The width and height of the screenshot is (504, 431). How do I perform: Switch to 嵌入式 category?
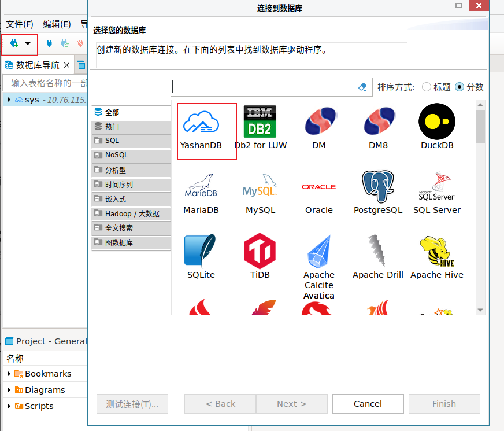pos(131,199)
